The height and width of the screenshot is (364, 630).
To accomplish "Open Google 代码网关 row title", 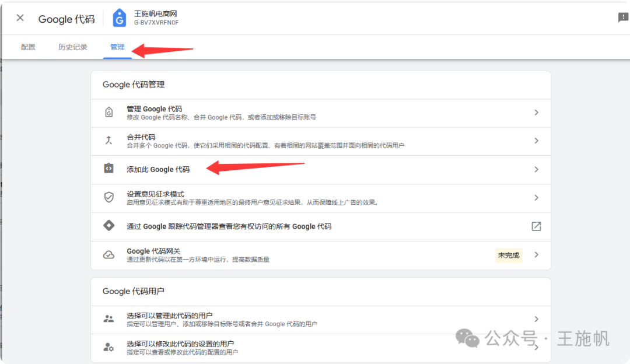I will pos(153,251).
